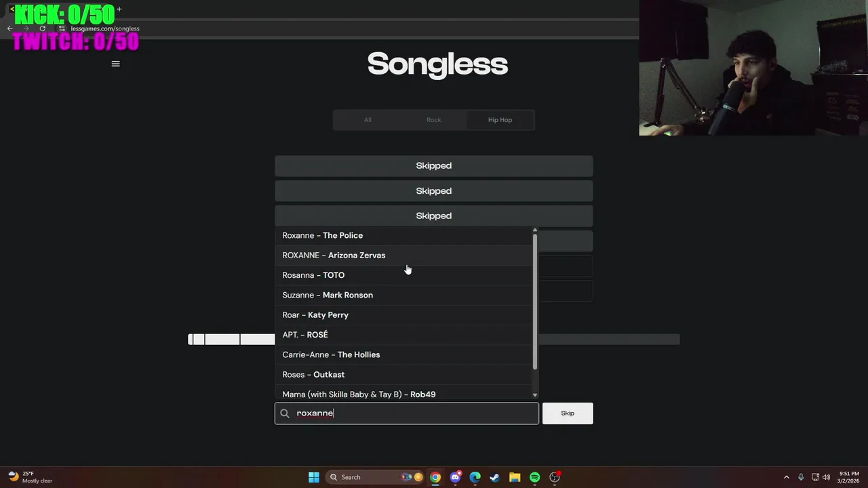Click the song playback progress bar

pos(434,340)
